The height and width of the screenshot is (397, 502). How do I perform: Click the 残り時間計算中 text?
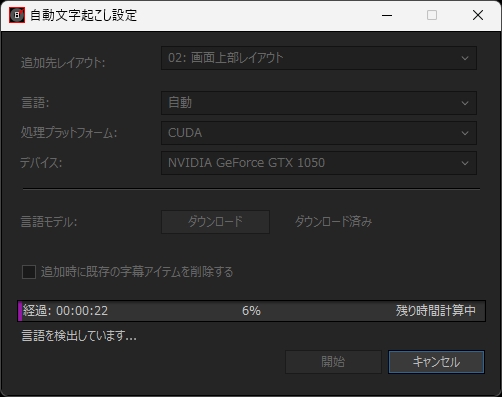(436, 311)
